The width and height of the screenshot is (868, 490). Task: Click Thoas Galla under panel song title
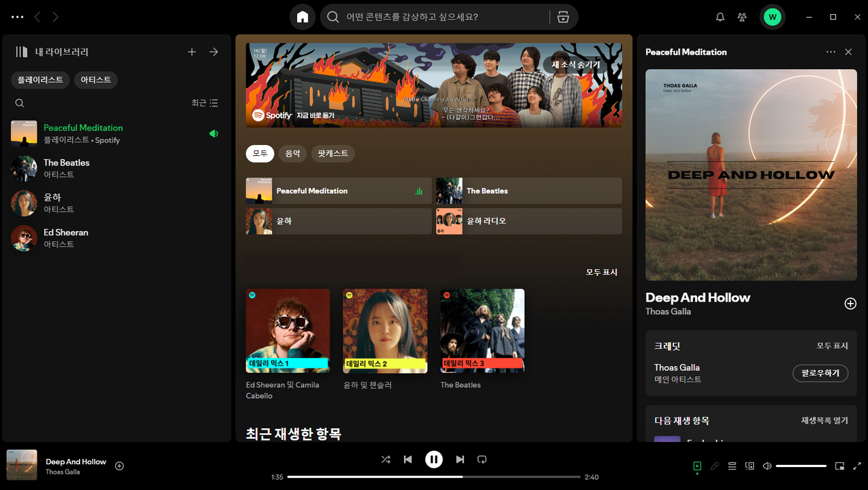(668, 312)
